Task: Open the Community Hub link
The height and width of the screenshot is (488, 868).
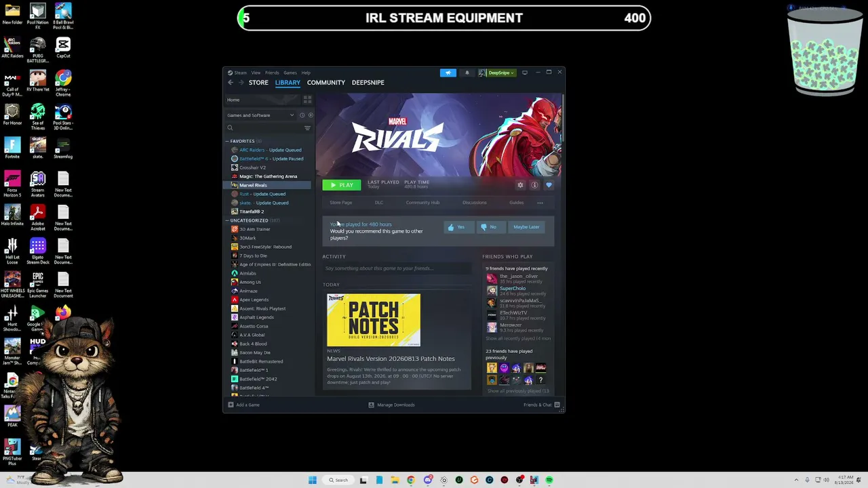Action: 422,203
